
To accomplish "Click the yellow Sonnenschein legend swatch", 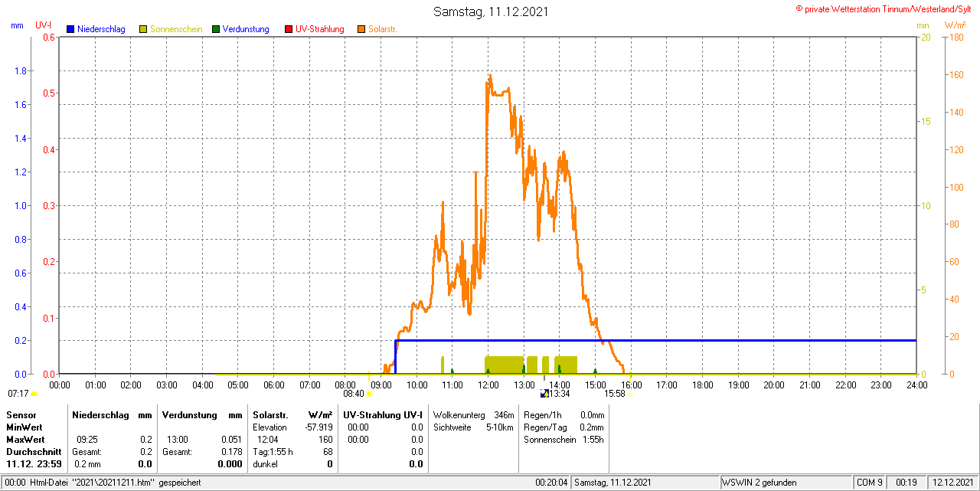I will point(143,29).
